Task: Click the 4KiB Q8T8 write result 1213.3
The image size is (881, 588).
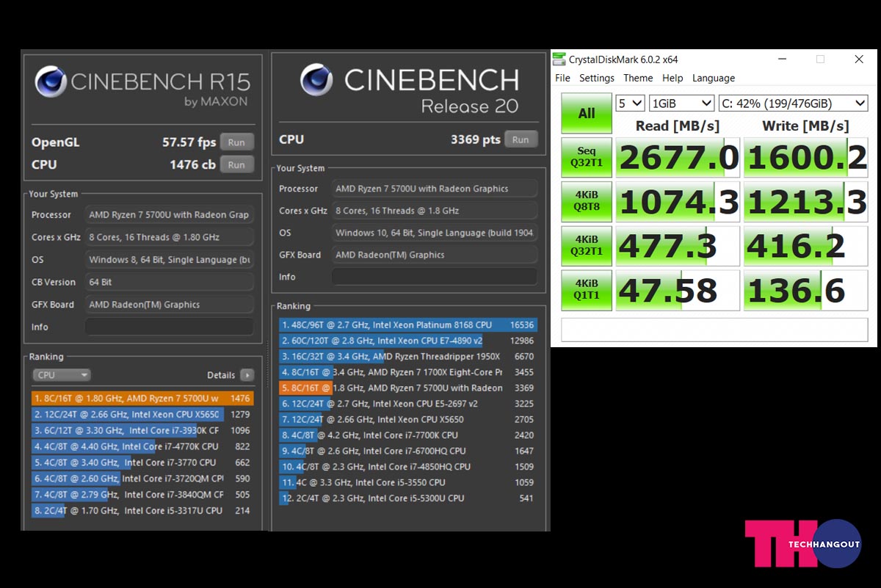Action: point(805,201)
